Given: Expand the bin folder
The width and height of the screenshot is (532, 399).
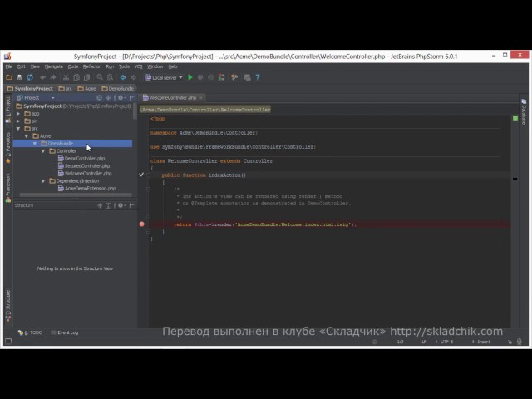Looking at the screenshot, I should (18, 121).
